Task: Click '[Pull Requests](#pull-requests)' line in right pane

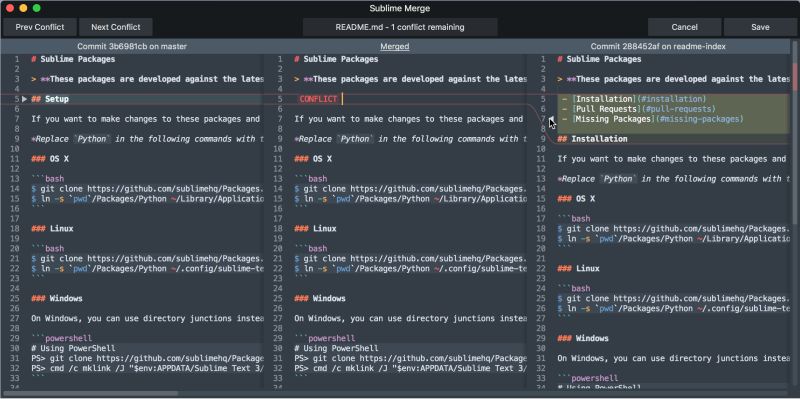Action: [639, 109]
